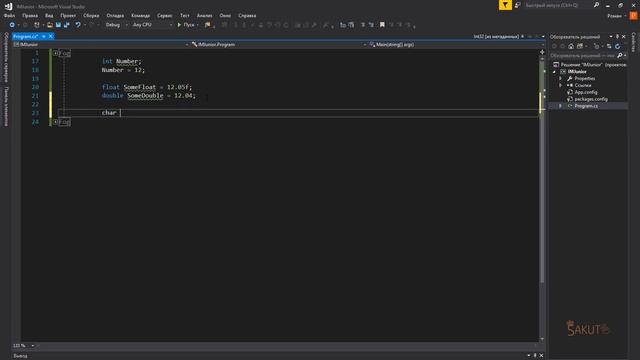Click the split editor handle above the scrollbar
Screen dimensions: 640x360
click(x=542, y=52)
